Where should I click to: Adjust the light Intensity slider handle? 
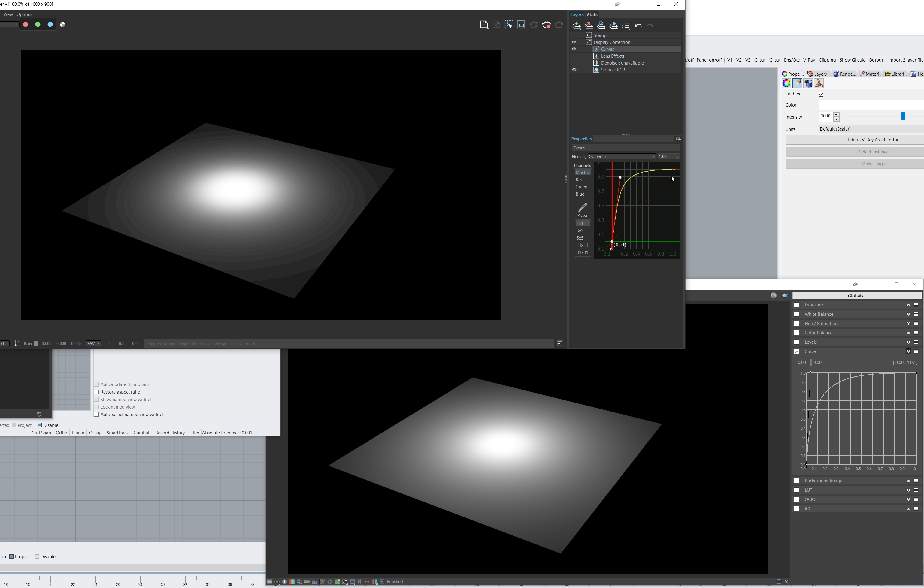[903, 116]
